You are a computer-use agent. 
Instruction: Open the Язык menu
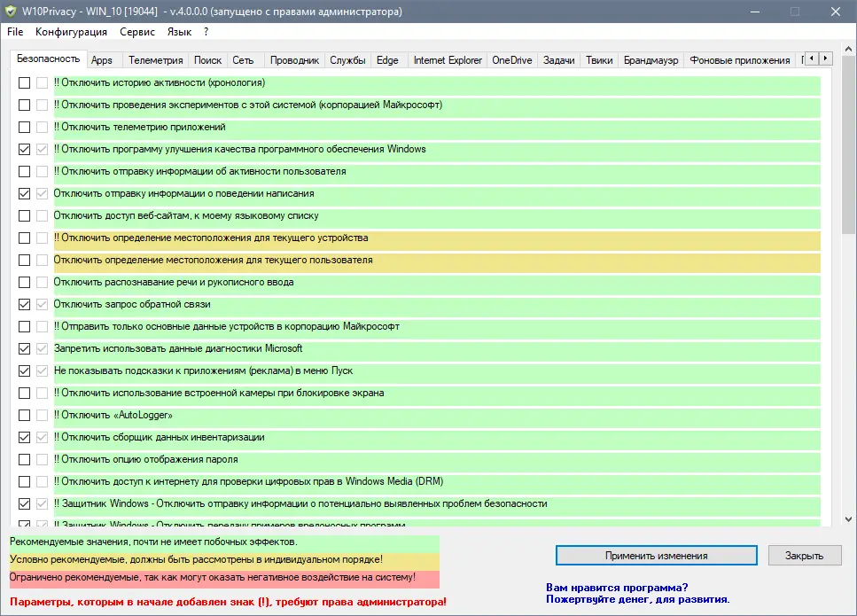click(177, 31)
